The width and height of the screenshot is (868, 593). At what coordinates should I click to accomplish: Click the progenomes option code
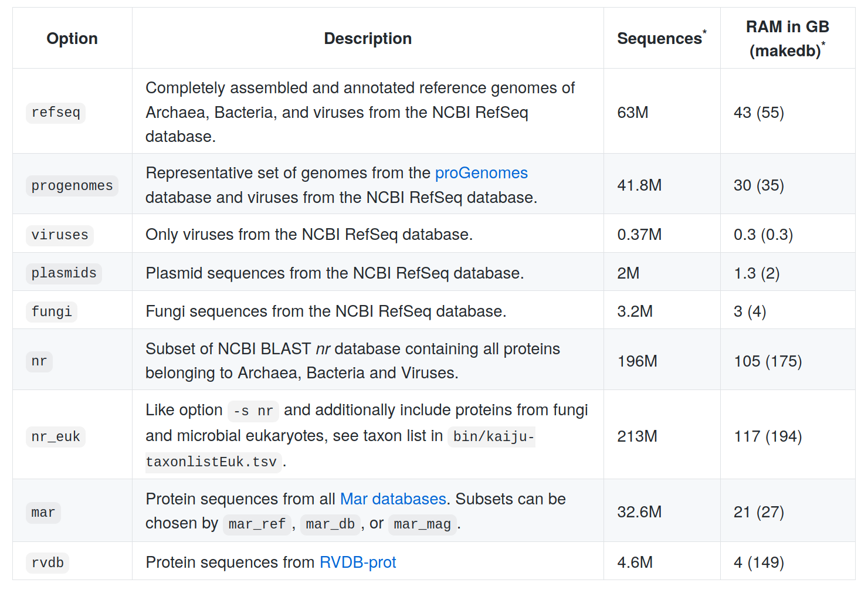tap(72, 186)
